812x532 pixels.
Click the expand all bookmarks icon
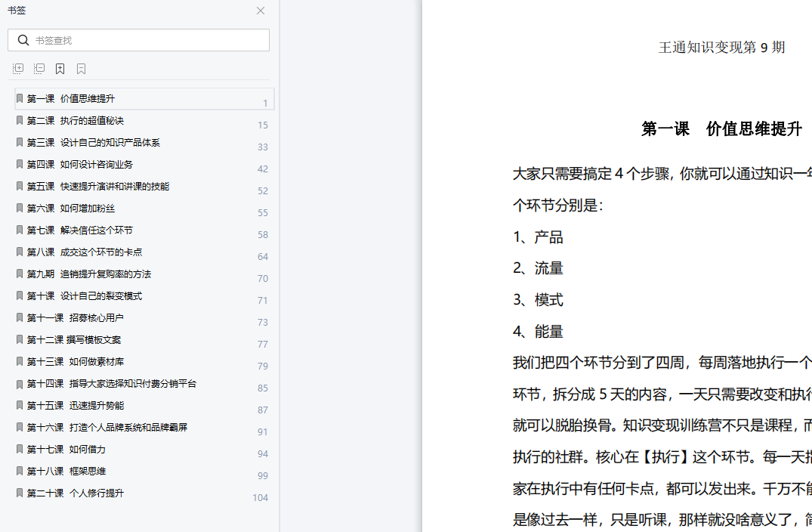point(18,69)
